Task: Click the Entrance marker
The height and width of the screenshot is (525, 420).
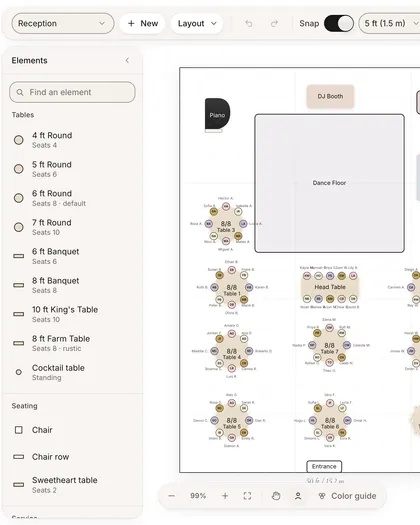Action: point(324,466)
